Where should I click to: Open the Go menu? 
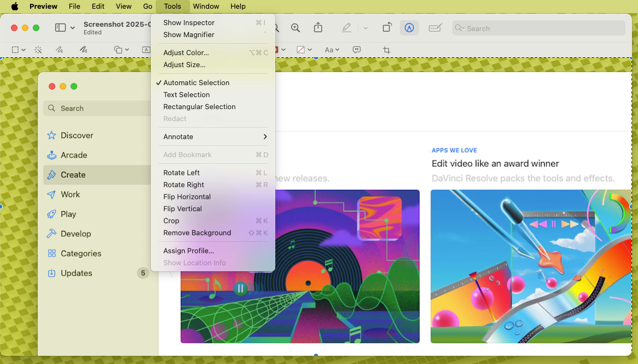coord(147,6)
